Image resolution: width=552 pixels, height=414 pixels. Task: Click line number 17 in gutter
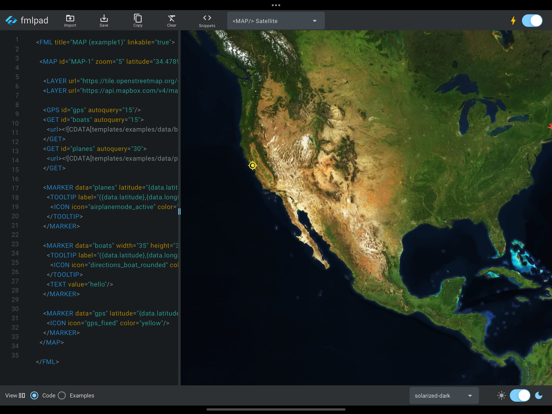pos(15,188)
